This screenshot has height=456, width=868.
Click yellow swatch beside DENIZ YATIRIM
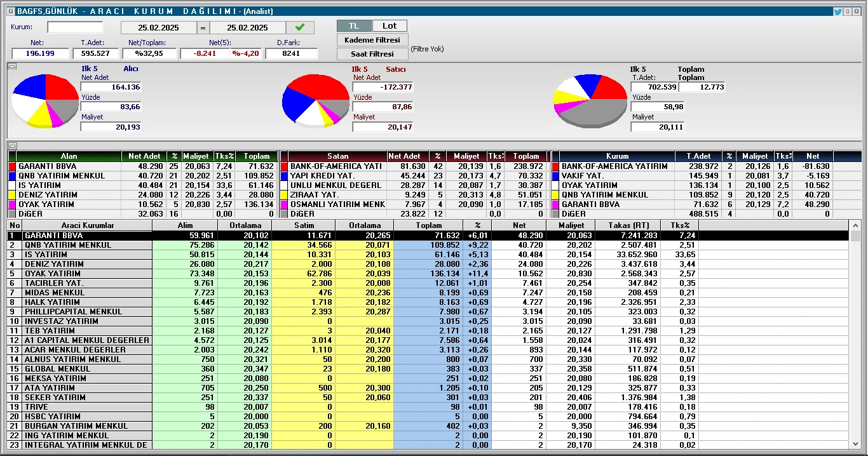pyautogui.click(x=11, y=195)
